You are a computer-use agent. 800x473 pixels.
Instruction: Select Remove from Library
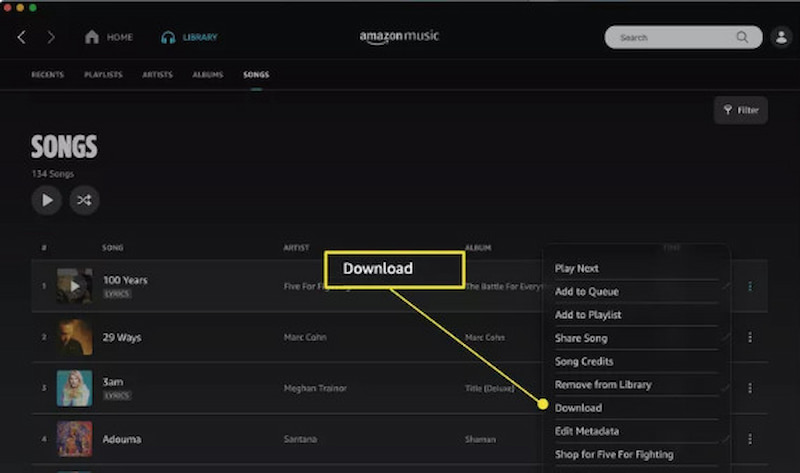[x=603, y=385]
